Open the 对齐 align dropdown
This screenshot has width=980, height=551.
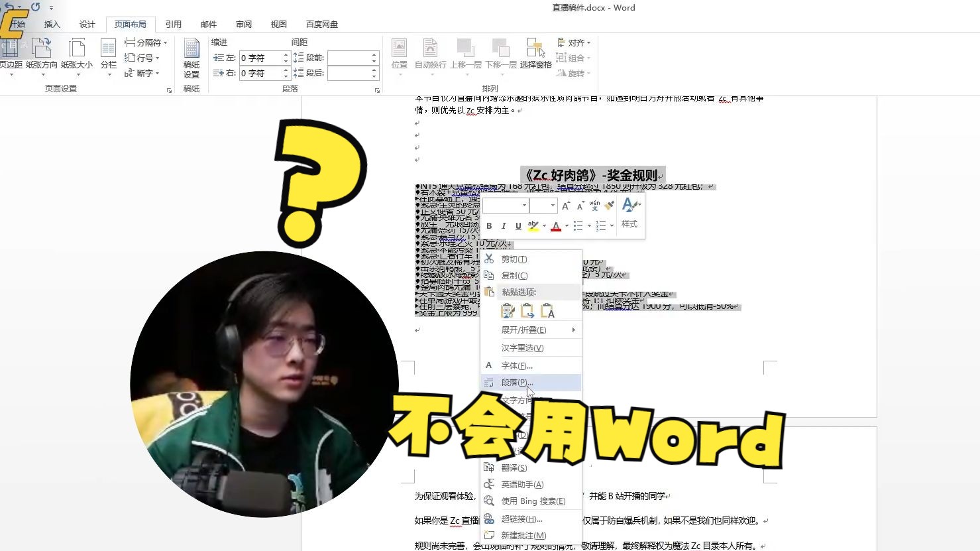[x=573, y=42]
